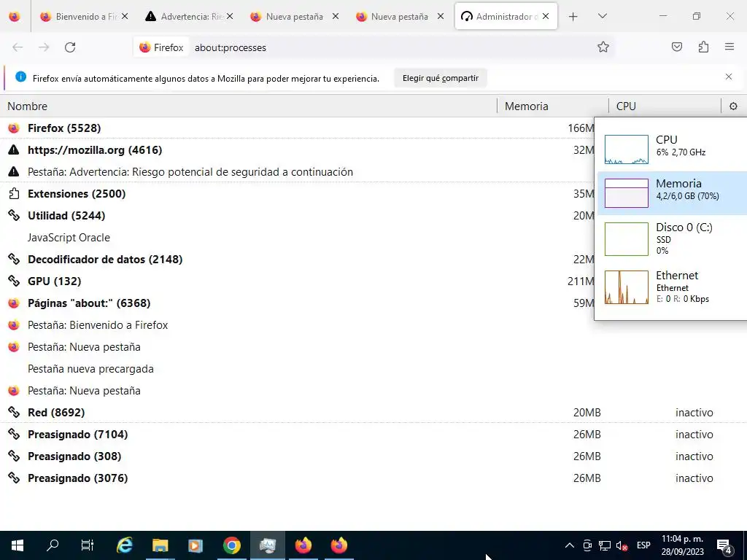Click the Firefox identity label in address bar
Image resolution: width=747 pixels, height=560 pixels.
point(161,47)
